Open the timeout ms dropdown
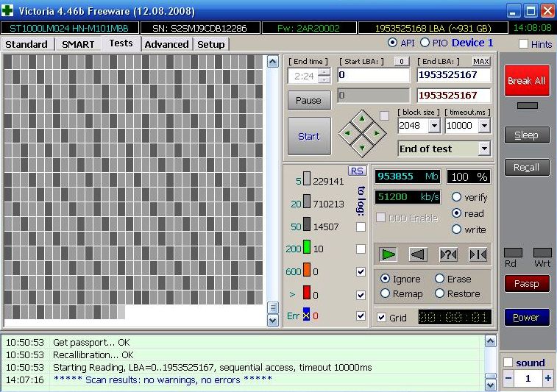557x392 pixels. [x=484, y=126]
